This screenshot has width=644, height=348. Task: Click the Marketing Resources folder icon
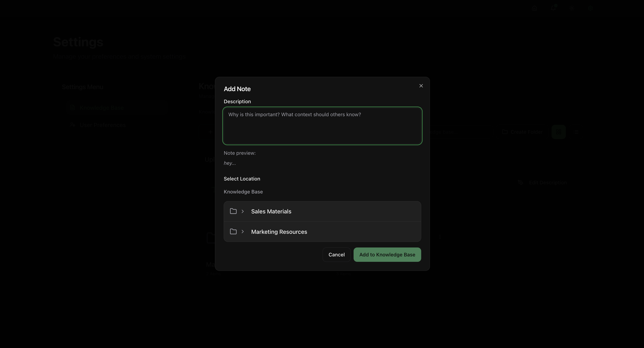pos(233,232)
